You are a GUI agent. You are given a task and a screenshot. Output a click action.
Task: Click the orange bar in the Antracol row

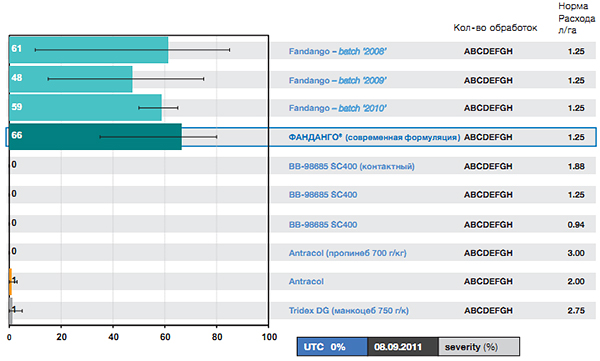tap(11, 282)
